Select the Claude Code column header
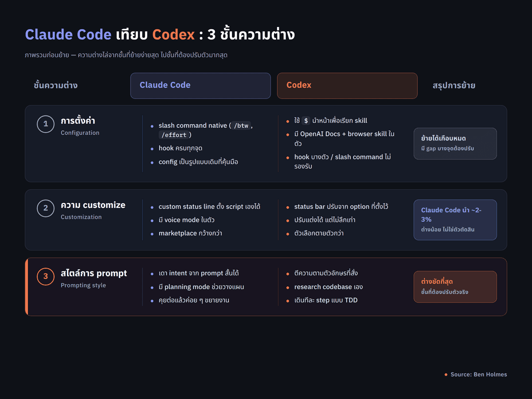This screenshot has width=532, height=399. [200, 86]
